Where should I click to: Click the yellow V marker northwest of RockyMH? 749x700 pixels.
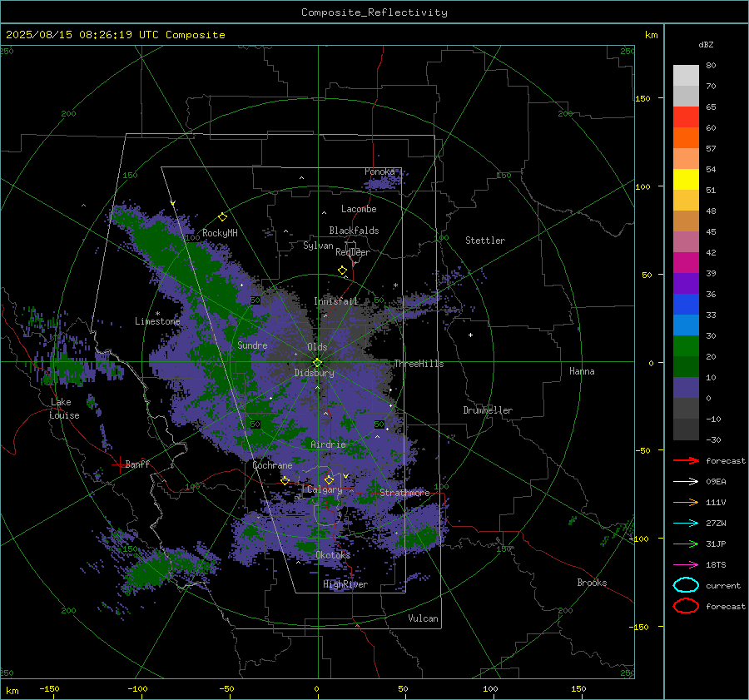point(173,203)
